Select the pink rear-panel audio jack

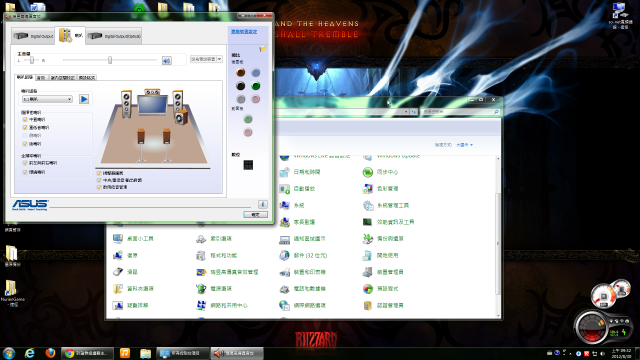256,99
